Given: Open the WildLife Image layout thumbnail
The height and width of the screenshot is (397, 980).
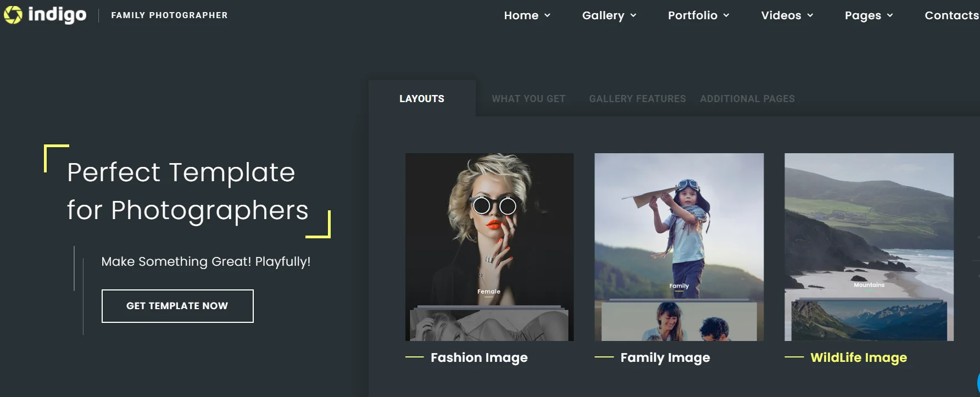Looking at the screenshot, I should coord(869,247).
